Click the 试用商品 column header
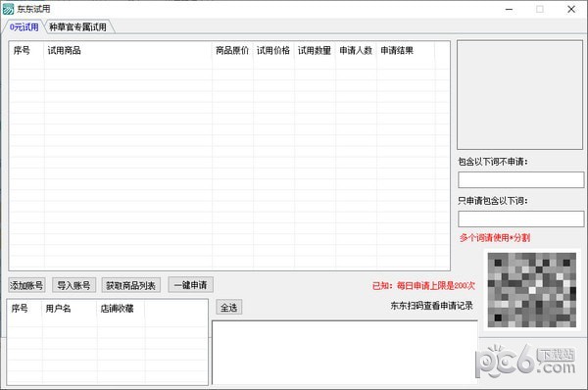 point(127,50)
